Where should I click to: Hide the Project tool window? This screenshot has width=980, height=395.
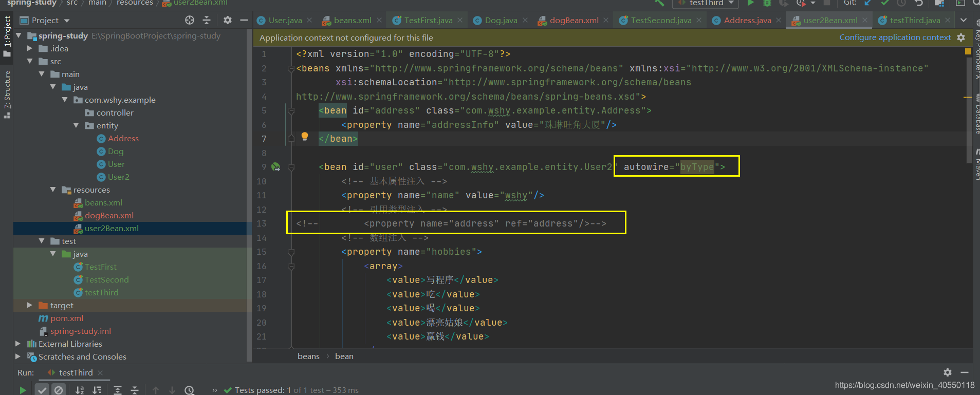point(244,20)
